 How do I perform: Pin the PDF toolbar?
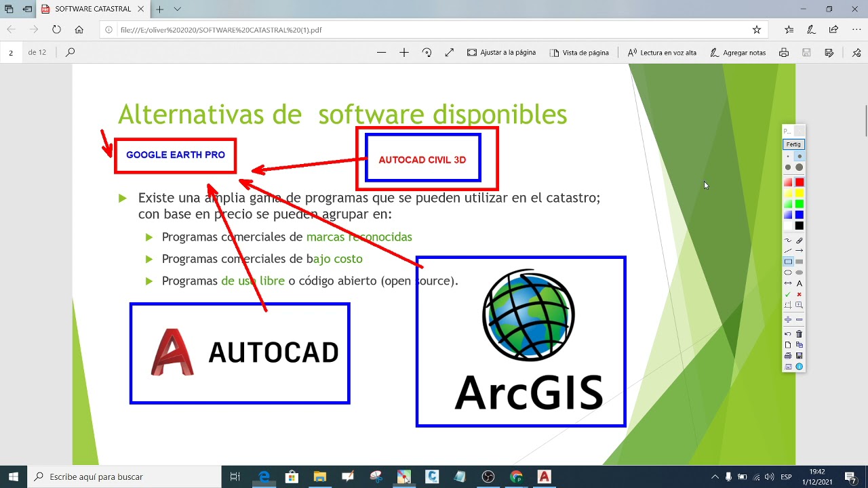tap(856, 52)
